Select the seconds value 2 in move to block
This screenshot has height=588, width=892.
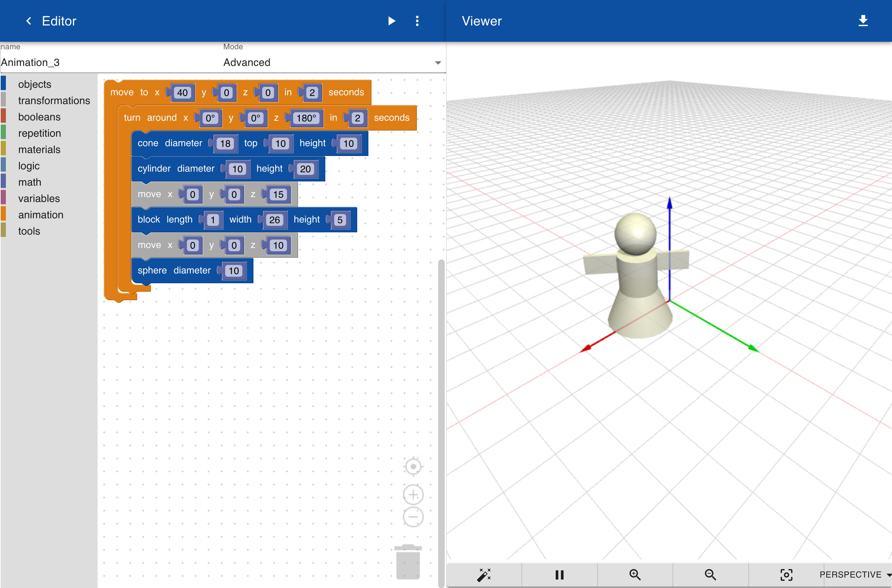pyautogui.click(x=312, y=93)
